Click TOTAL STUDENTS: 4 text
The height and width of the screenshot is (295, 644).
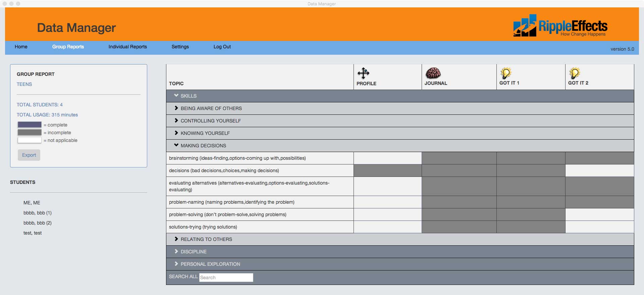[40, 105]
